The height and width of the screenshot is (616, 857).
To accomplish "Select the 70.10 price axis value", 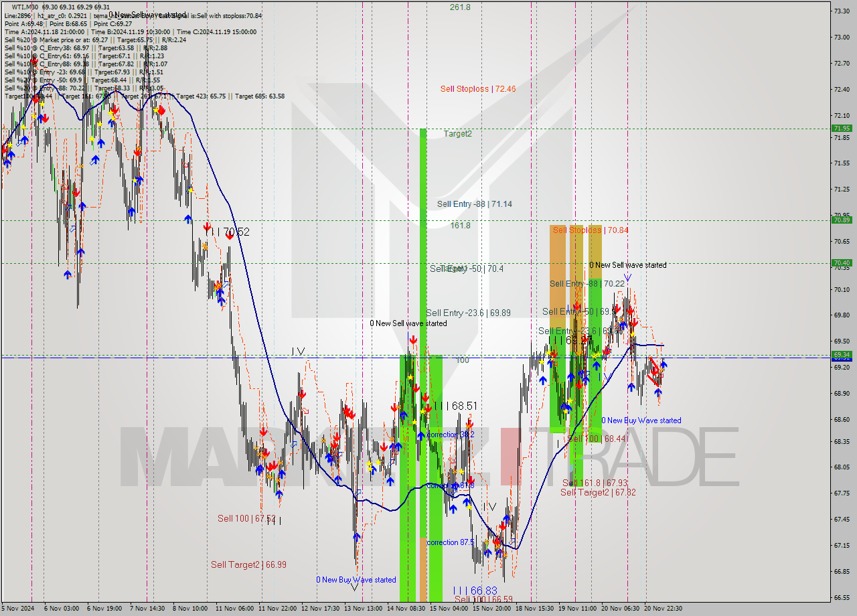I will [x=842, y=289].
